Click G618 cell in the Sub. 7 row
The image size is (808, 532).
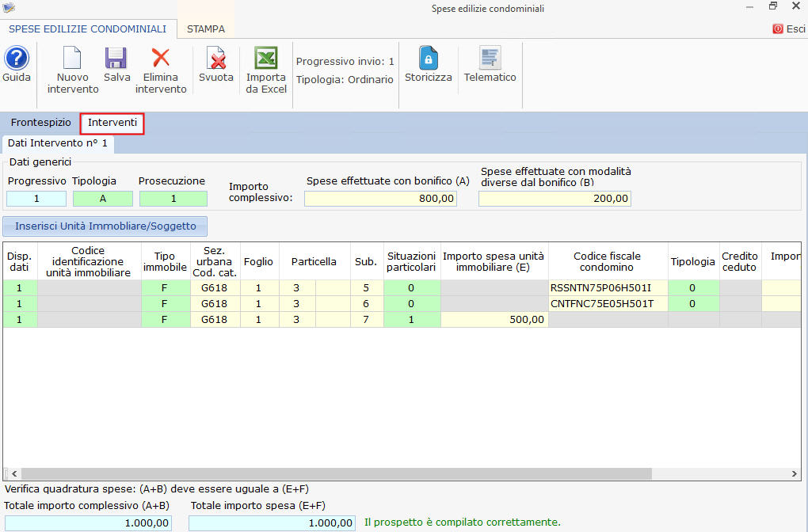215,319
